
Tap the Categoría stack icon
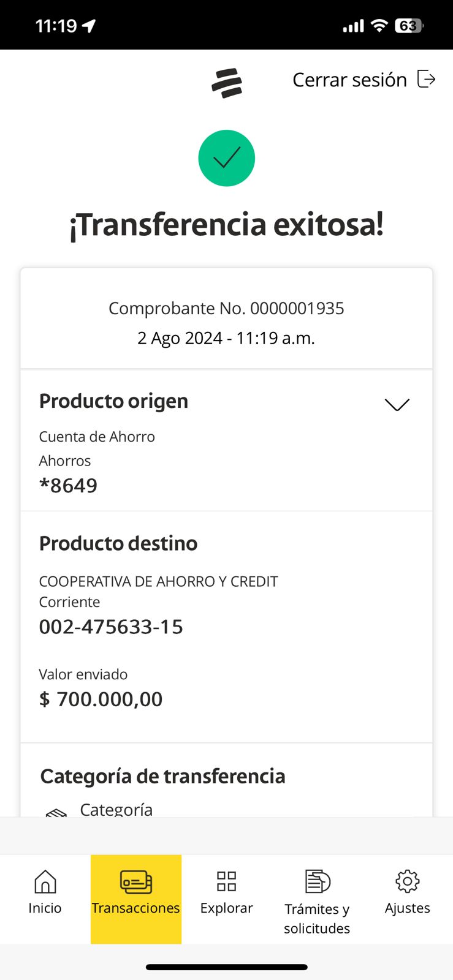56,812
